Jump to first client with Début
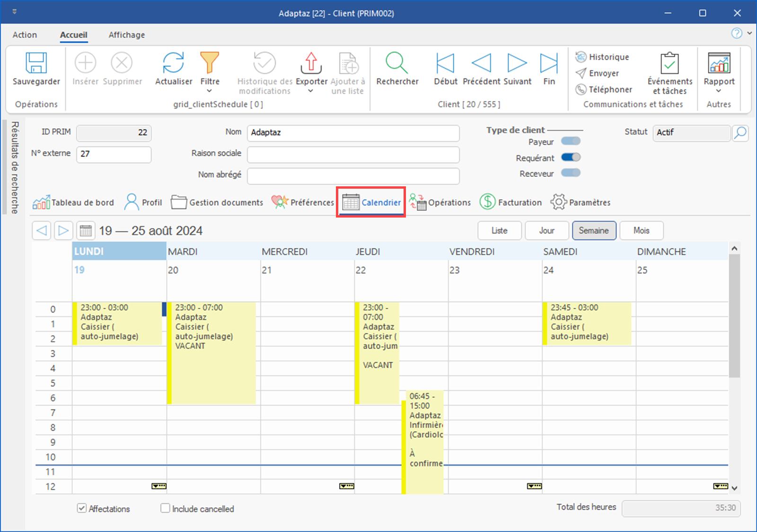This screenshot has width=757, height=532. (x=445, y=63)
